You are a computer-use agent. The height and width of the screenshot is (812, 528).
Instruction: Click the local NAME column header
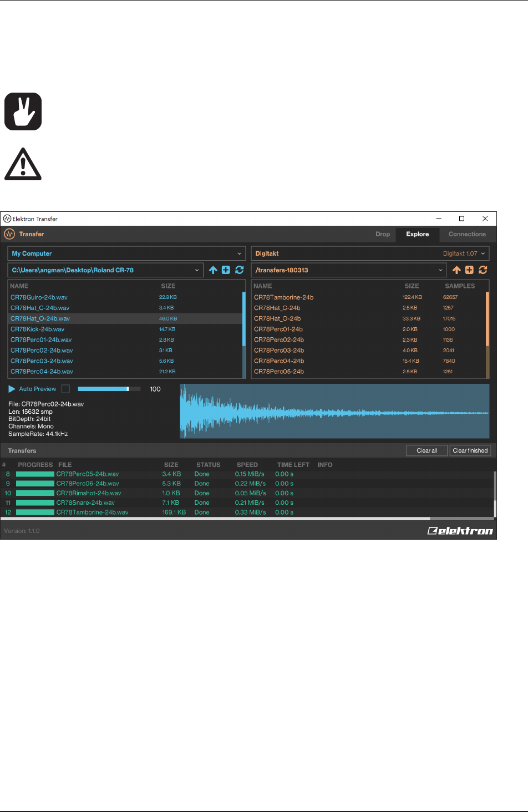tap(19, 286)
